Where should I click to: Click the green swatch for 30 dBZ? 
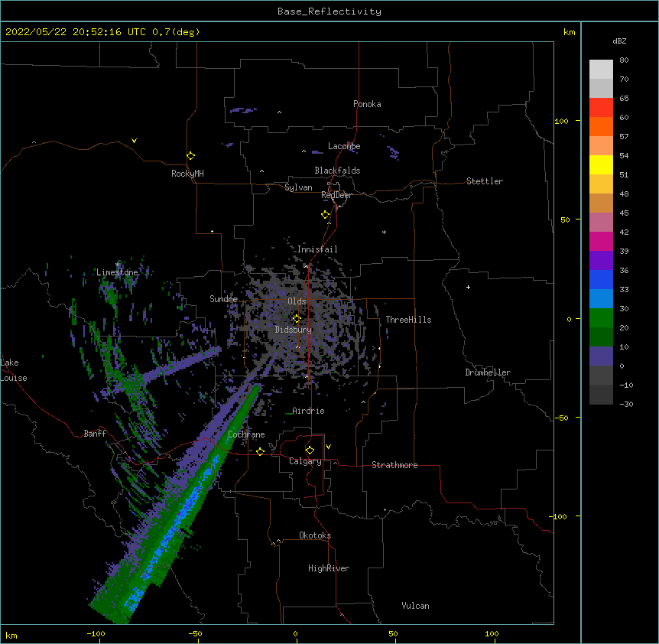point(601,318)
